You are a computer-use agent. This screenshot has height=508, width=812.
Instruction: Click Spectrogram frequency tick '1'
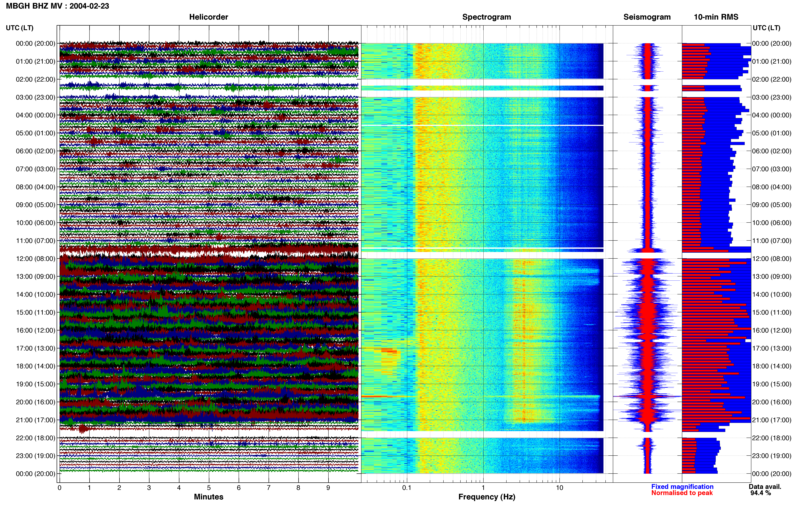click(x=483, y=487)
